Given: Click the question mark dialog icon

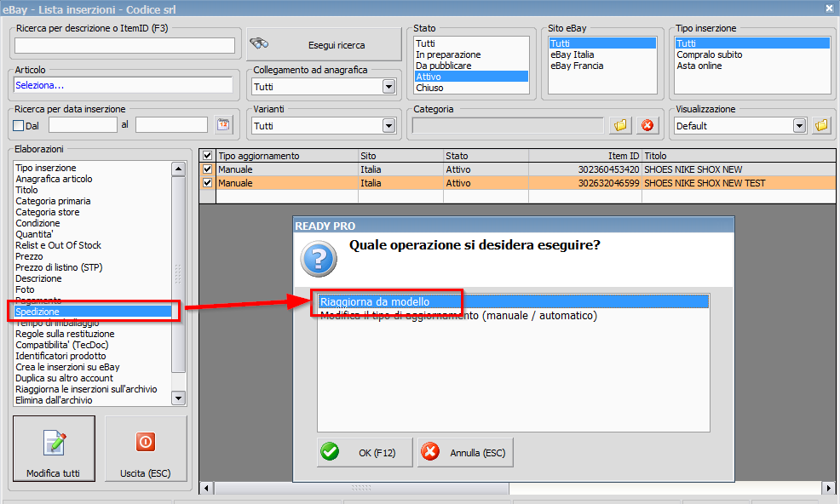Looking at the screenshot, I should [319, 259].
